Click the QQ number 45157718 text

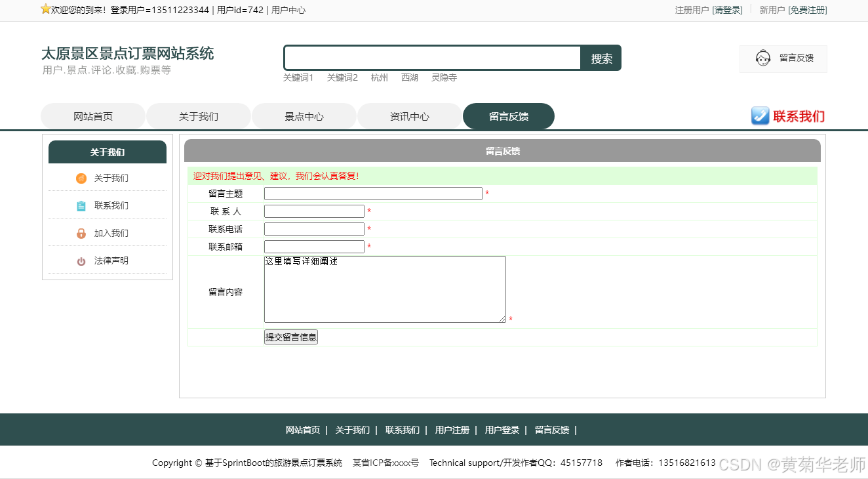582,463
